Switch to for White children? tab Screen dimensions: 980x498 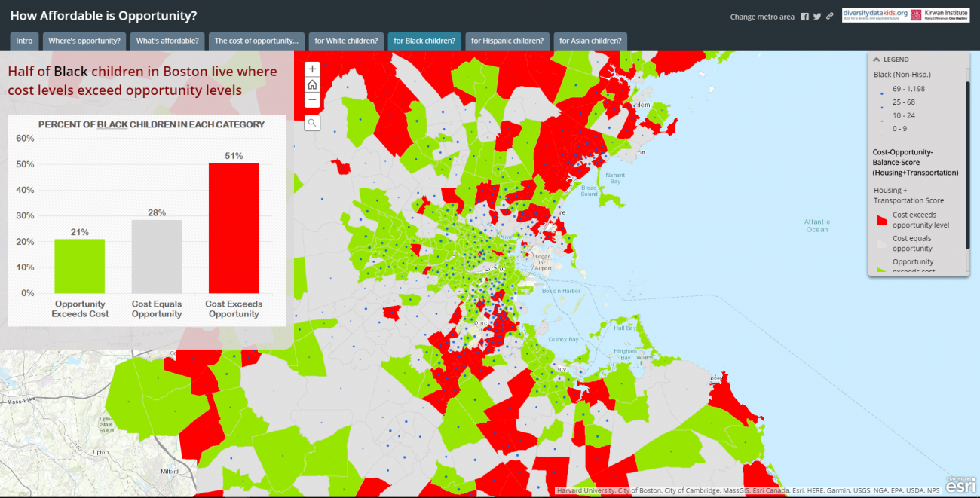pos(346,41)
